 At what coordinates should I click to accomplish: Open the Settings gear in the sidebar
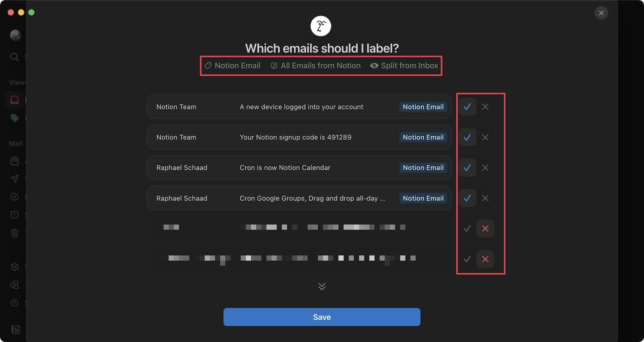15,267
